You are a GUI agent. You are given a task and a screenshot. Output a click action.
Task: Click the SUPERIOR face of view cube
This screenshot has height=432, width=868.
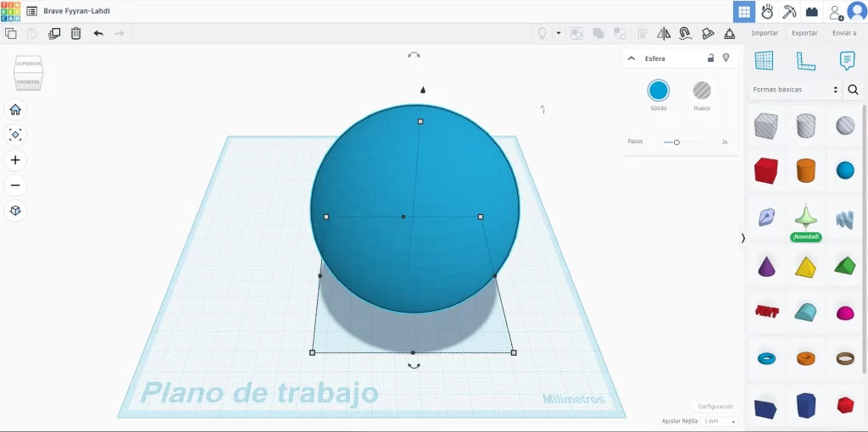coord(28,64)
